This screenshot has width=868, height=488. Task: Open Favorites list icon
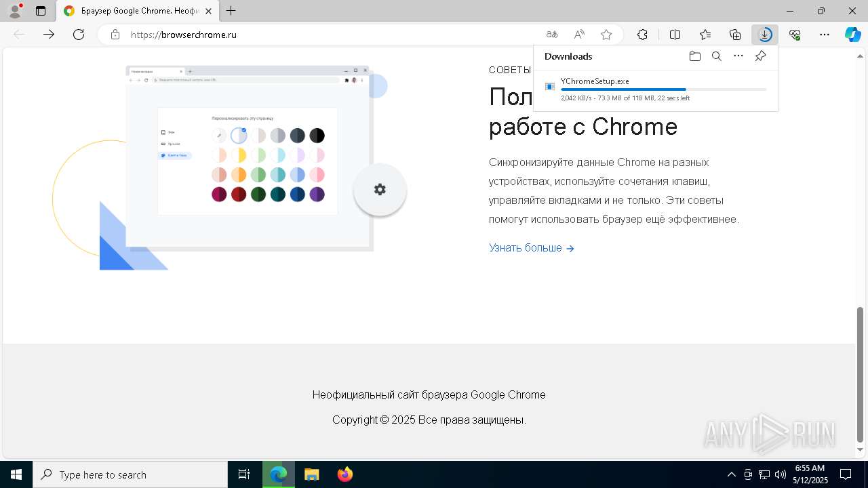[x=705, y=35]
